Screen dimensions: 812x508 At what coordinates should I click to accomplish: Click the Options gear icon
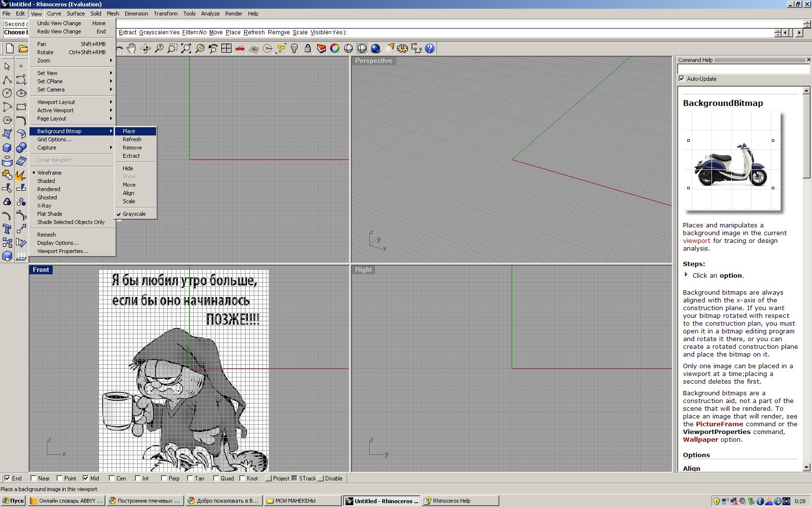point(403,48)
